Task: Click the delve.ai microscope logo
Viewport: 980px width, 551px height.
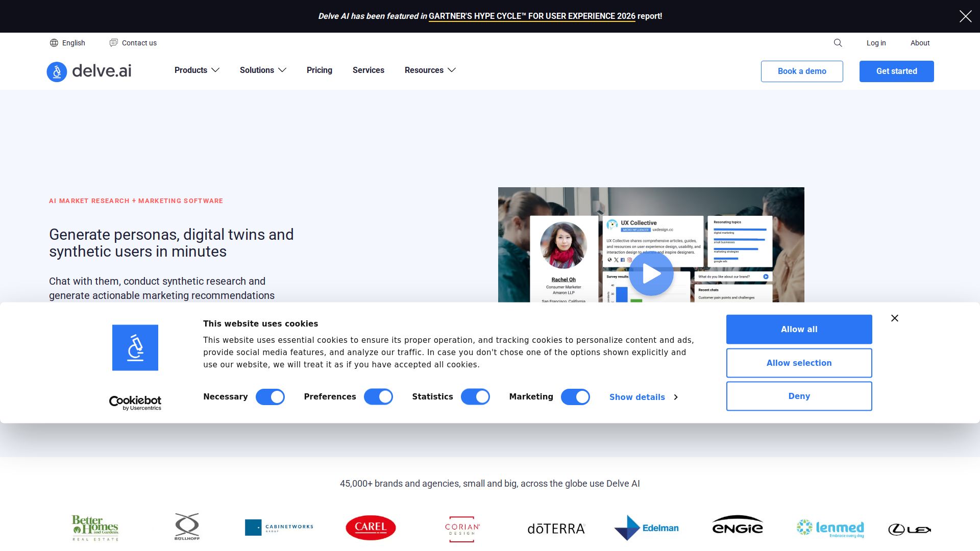Action: click(57, 71)
